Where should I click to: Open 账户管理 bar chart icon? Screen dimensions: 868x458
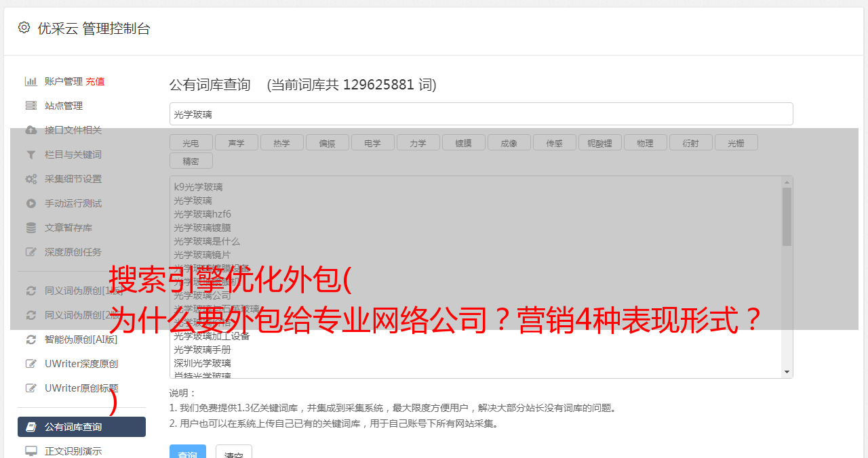point(31,81)
